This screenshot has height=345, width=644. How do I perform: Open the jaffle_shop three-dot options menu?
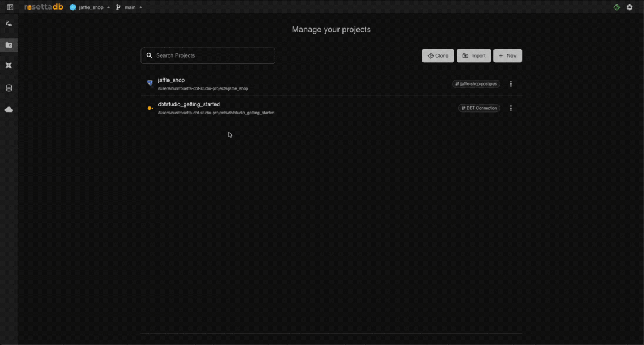point(511,84)
